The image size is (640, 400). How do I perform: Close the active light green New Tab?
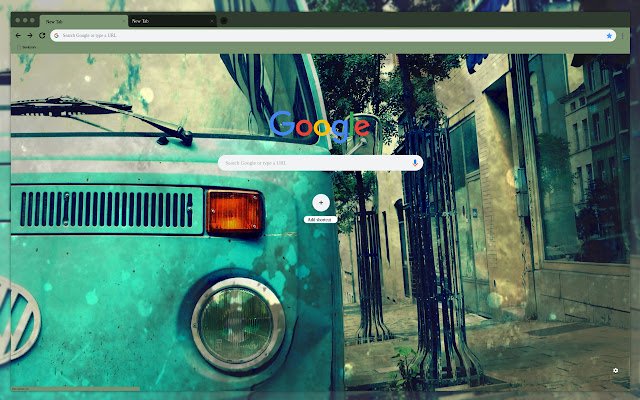pyautogui.click(x=124, y=21)
